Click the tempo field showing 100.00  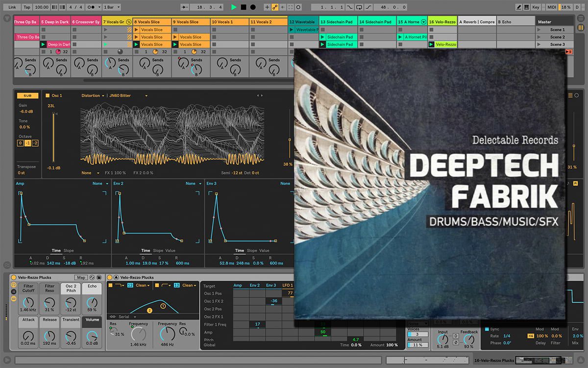pos(42,7)
